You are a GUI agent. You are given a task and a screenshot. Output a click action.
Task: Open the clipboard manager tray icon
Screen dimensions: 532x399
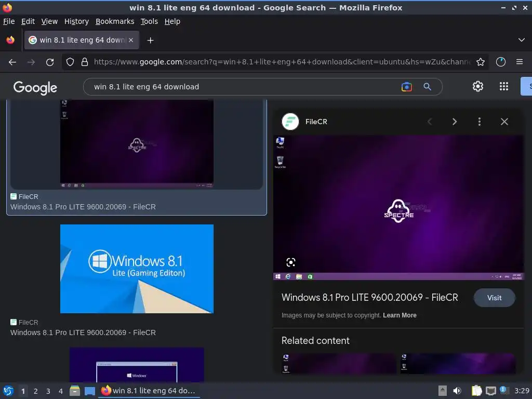click(477, 391)
